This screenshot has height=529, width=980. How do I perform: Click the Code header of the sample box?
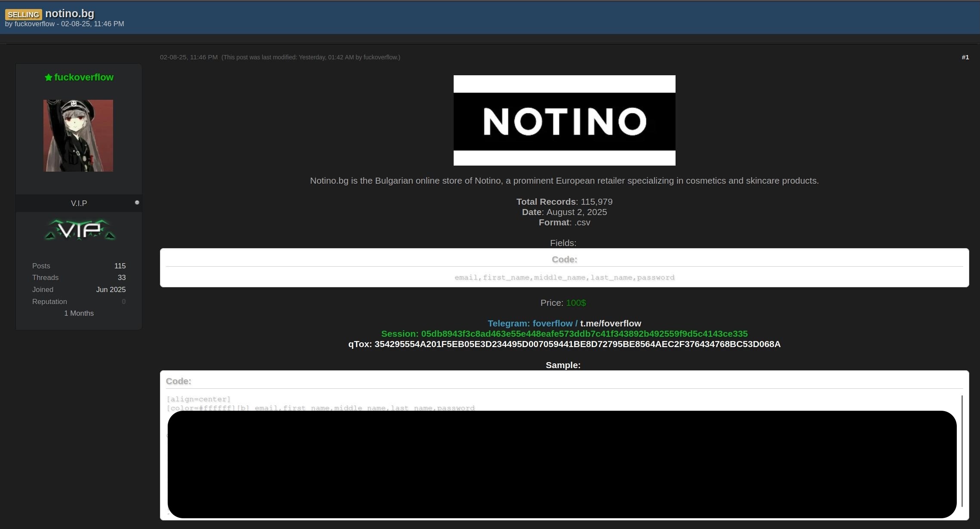click(178, 381)
